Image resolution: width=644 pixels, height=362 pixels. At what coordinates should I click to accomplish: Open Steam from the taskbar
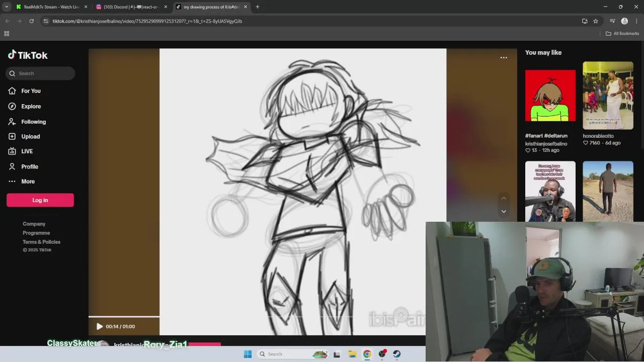397,354
